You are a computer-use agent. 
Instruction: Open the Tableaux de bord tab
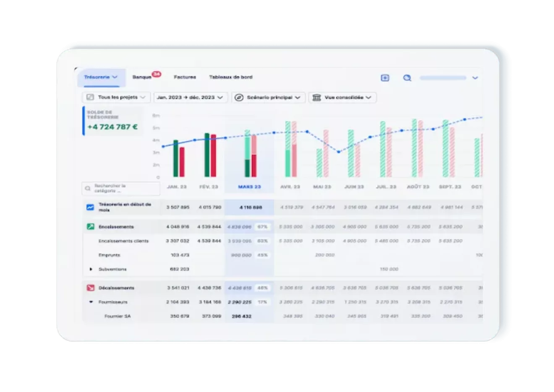[231, 77]
